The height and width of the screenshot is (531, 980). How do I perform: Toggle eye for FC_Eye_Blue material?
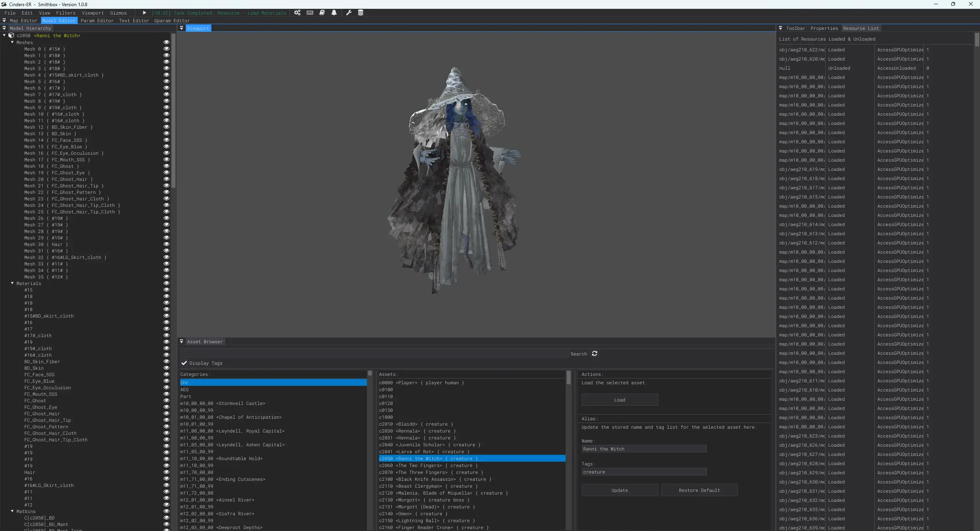click(166, 381)
